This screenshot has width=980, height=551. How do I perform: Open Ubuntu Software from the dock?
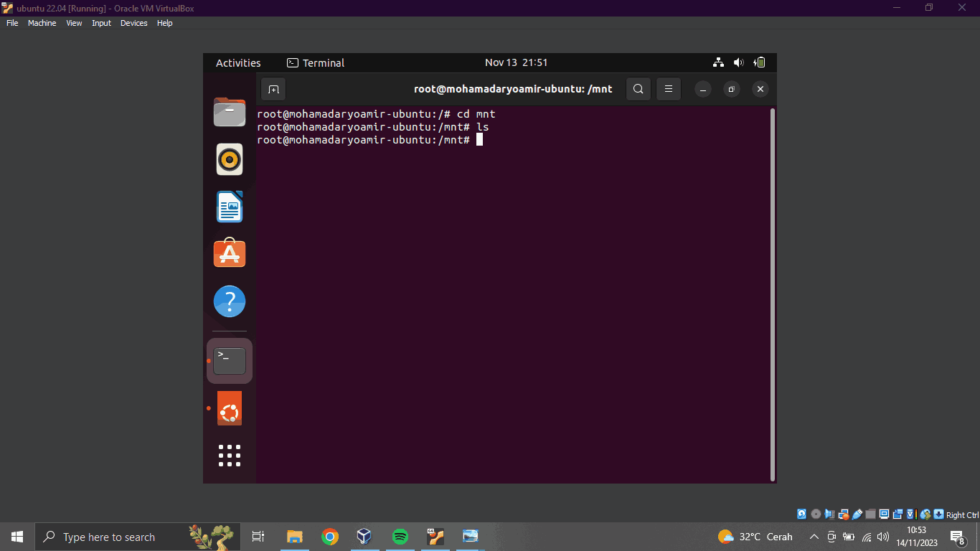click(230, 253)
